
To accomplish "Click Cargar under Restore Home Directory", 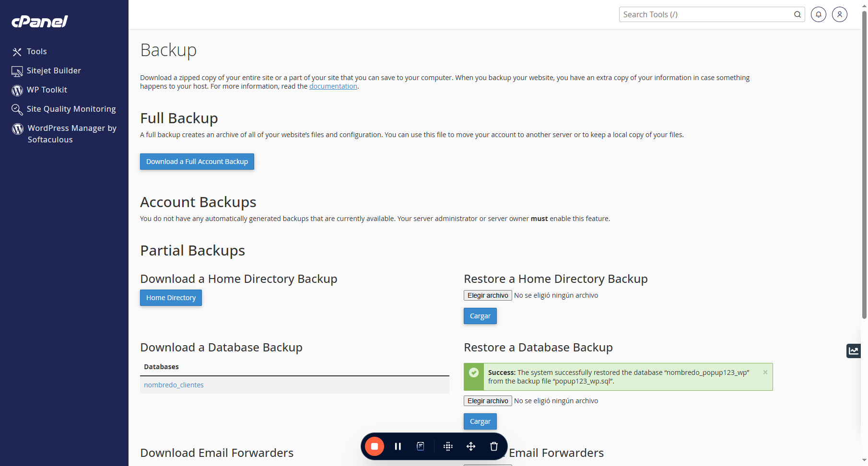I will [x=480, y=316].
